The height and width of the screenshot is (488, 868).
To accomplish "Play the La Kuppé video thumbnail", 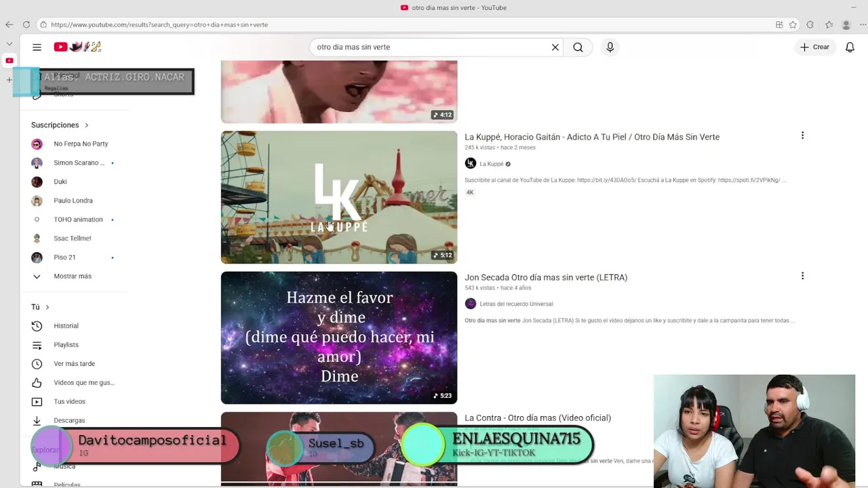I will [x=339, y=197].
